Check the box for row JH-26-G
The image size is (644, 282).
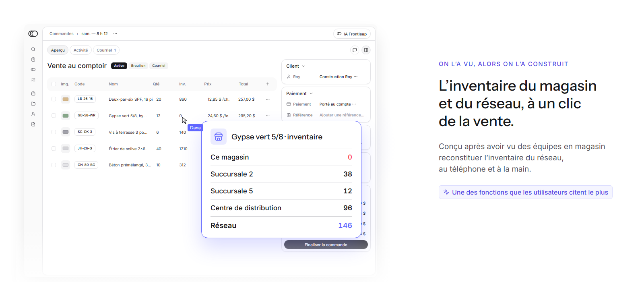54,149
